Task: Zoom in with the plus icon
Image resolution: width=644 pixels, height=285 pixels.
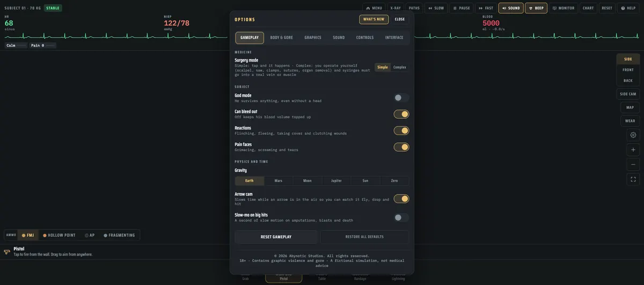Action: tap(633, 150)
